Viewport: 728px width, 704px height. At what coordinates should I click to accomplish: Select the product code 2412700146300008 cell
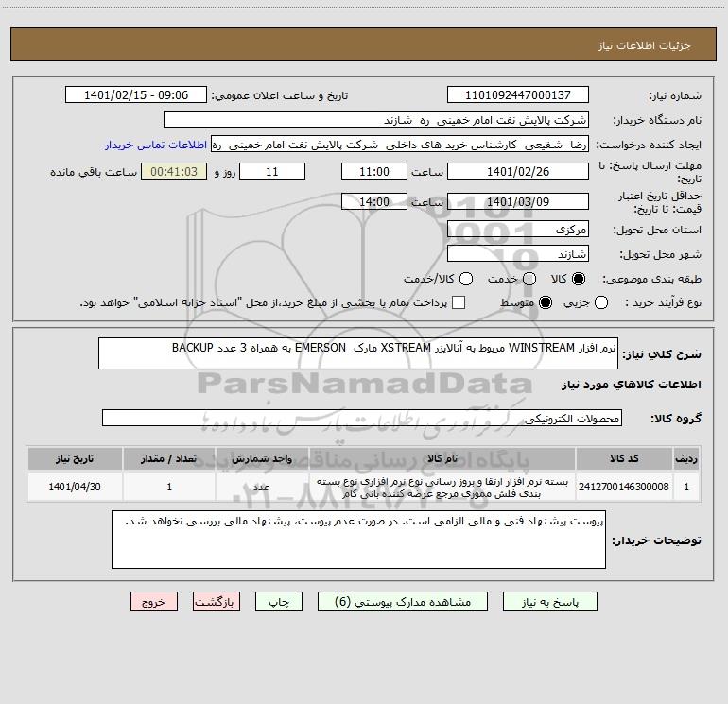point(624,487)
